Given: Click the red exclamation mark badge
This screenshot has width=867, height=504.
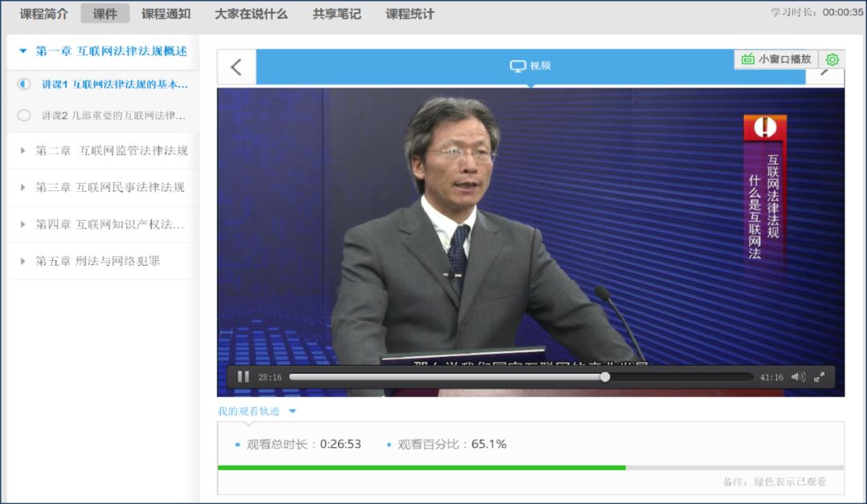Looking at the screenshot, I should (x=764, y=128).
